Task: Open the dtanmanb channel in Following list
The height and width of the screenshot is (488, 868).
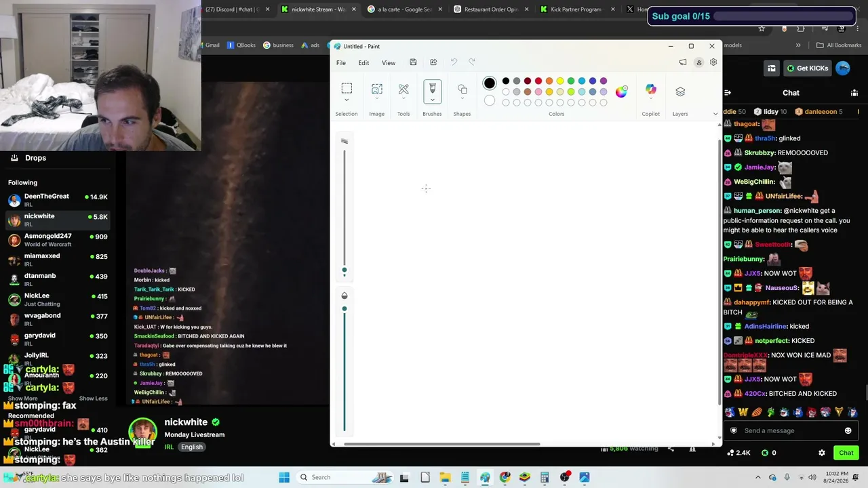Action: click(58, 279)
